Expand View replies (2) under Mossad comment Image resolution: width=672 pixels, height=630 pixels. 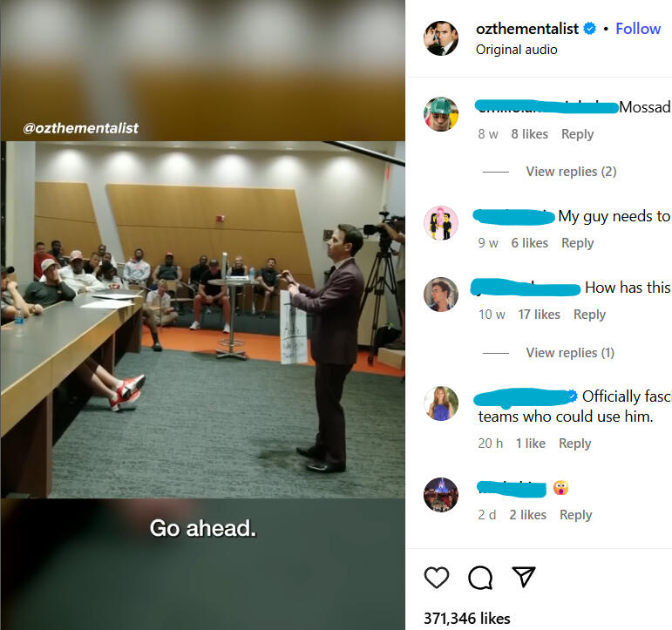point(571,172)
